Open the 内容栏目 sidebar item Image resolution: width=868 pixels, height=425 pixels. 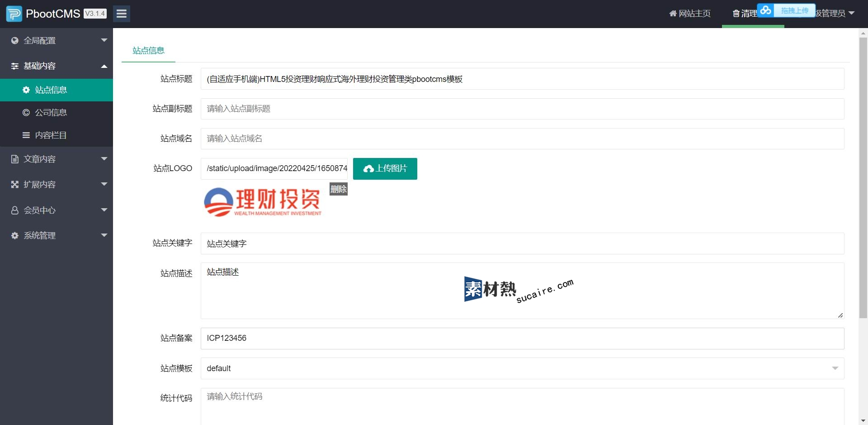point(57,135)
